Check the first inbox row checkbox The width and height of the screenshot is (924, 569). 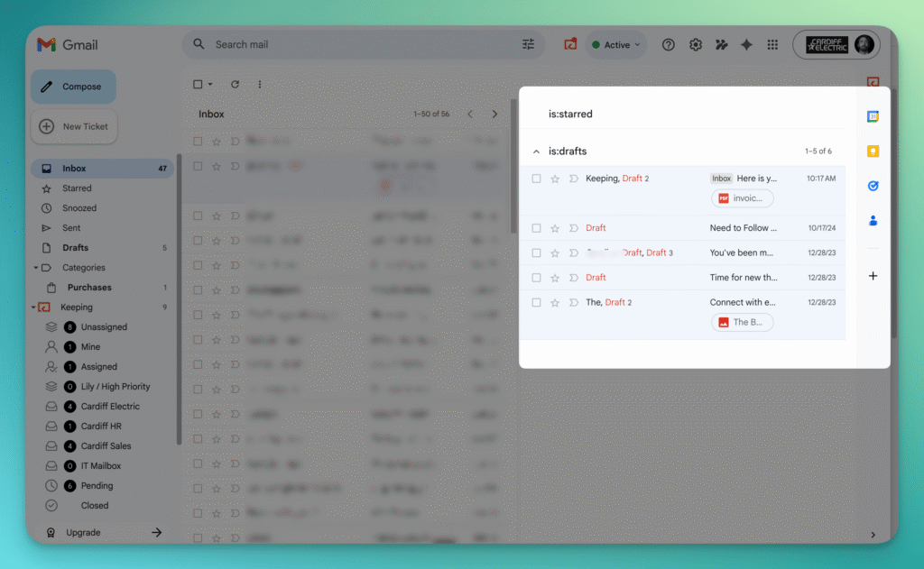pyautogui.click(x=198, y=142)
